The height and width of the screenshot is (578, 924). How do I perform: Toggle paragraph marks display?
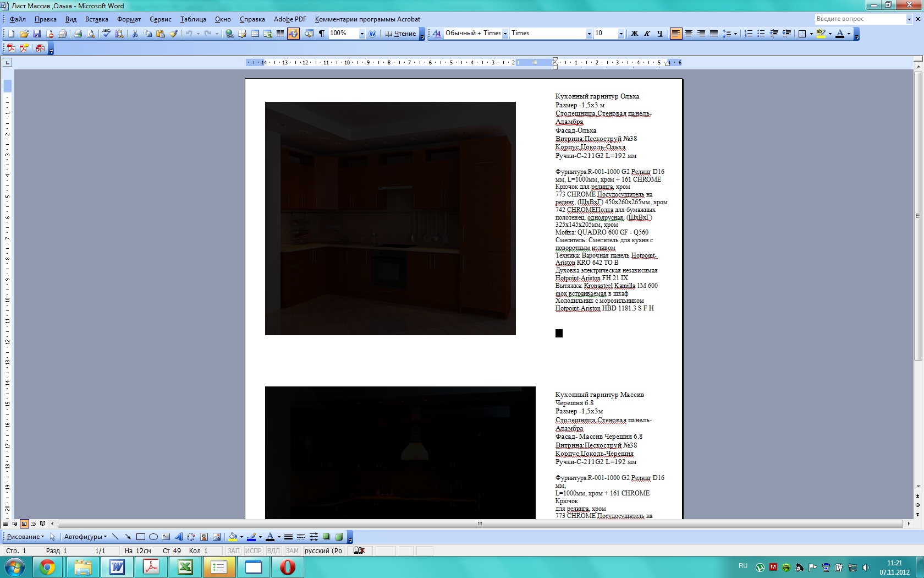point(322,34)
